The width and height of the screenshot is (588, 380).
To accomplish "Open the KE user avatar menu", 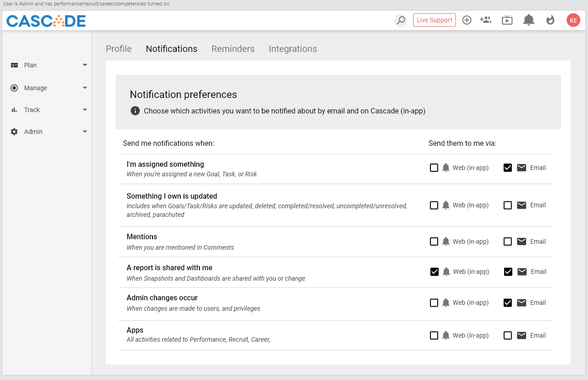I will click(573, 20).
